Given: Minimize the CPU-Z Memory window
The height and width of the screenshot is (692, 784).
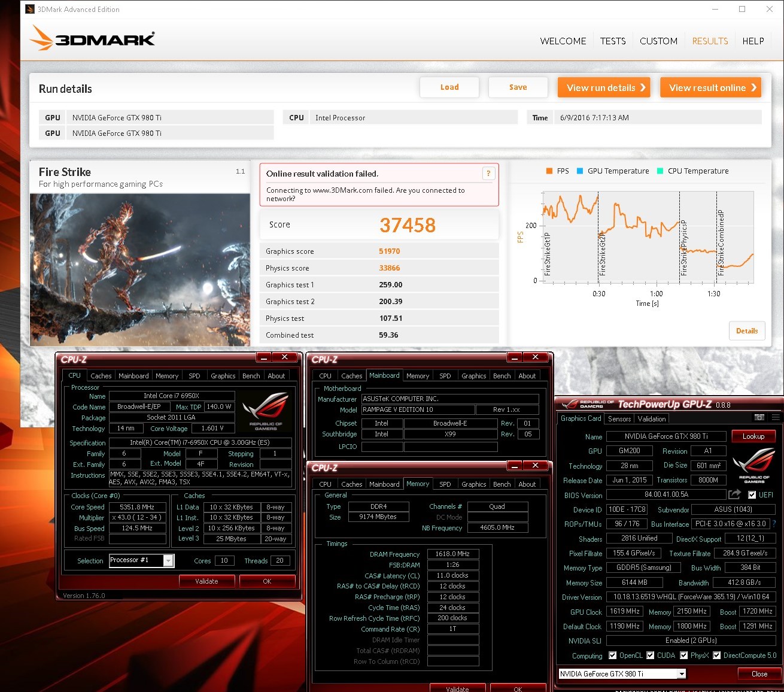Looking at the screenshot, I should (515, 466).
